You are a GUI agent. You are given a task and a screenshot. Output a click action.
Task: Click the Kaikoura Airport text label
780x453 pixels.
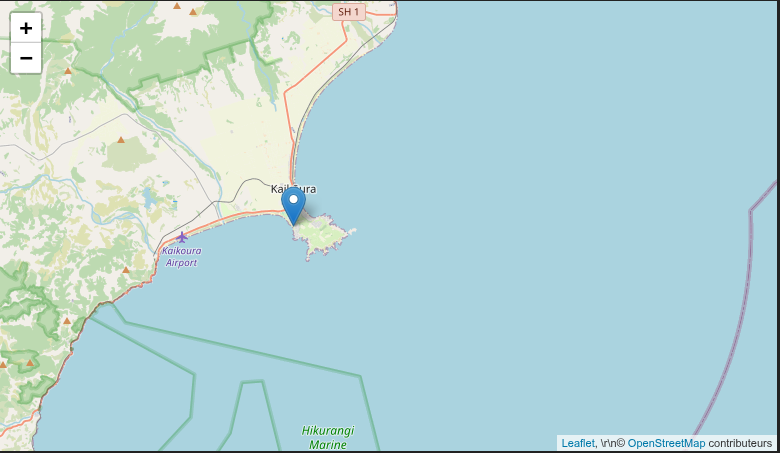pyautogui.click(x=182, y=257)
